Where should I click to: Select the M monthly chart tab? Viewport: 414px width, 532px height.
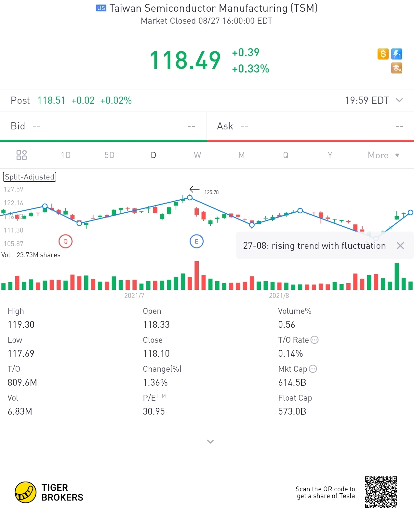point(241,155)
